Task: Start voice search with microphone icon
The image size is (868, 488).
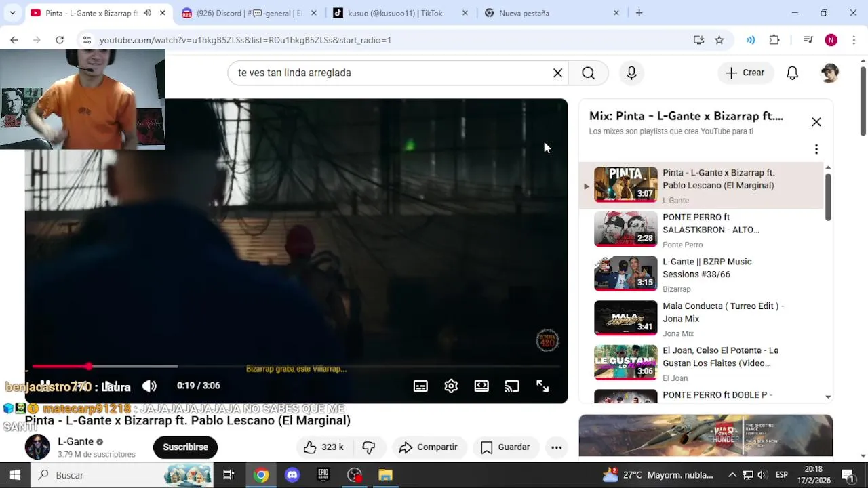Action: tap(631, 73)
